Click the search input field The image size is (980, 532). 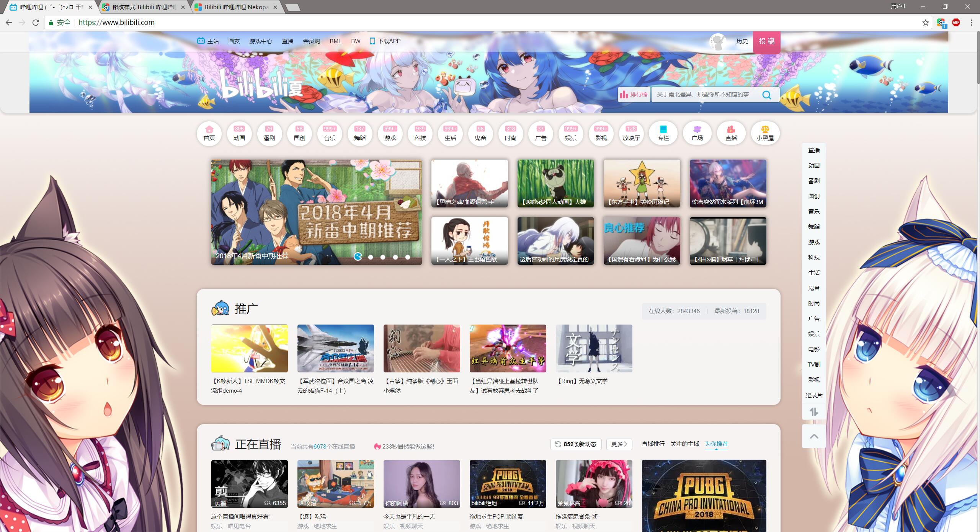pyautogui.click(x=706, y=95)
